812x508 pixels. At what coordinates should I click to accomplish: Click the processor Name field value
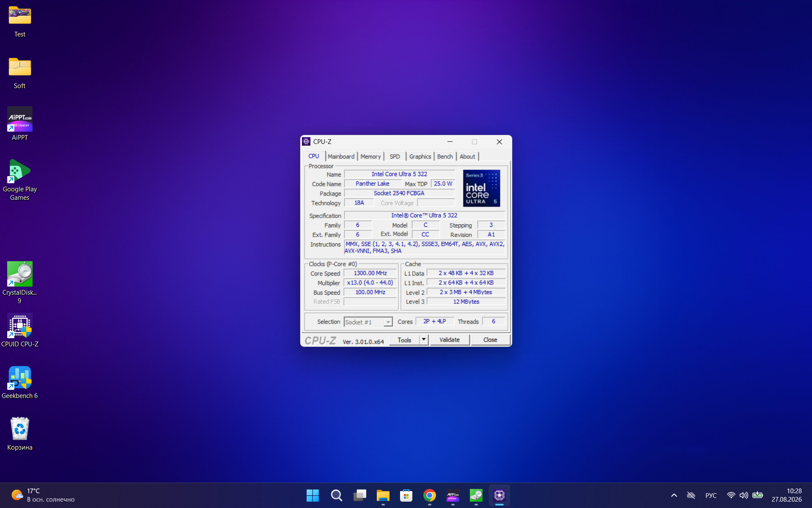[x=400, y=174]
